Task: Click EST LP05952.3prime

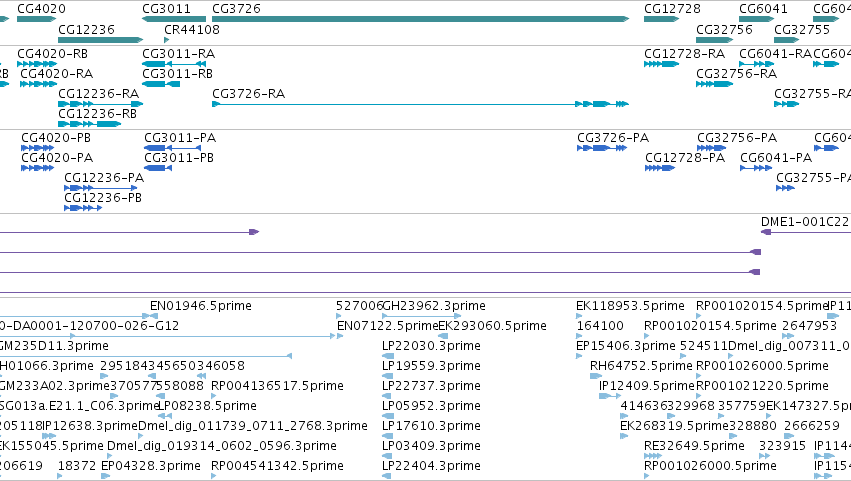Action: pos(388,416)
